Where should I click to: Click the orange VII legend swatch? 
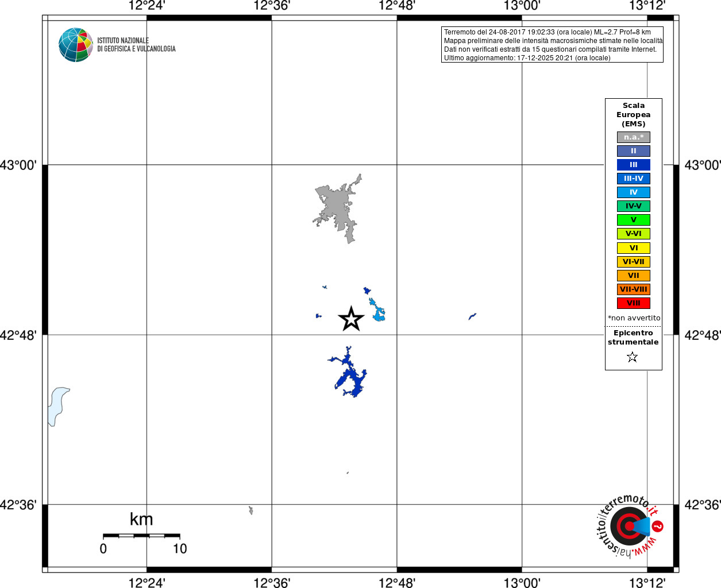tap(634, 276)
